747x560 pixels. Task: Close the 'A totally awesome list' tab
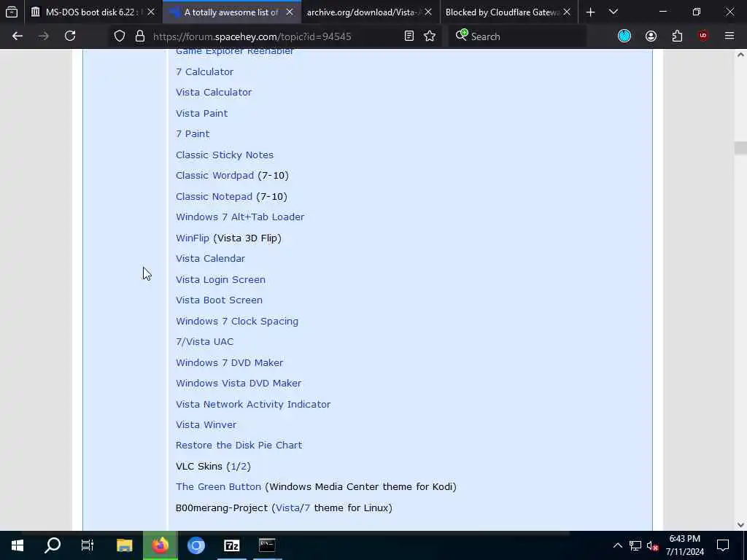pyautogui.click(x=289, y=12)
